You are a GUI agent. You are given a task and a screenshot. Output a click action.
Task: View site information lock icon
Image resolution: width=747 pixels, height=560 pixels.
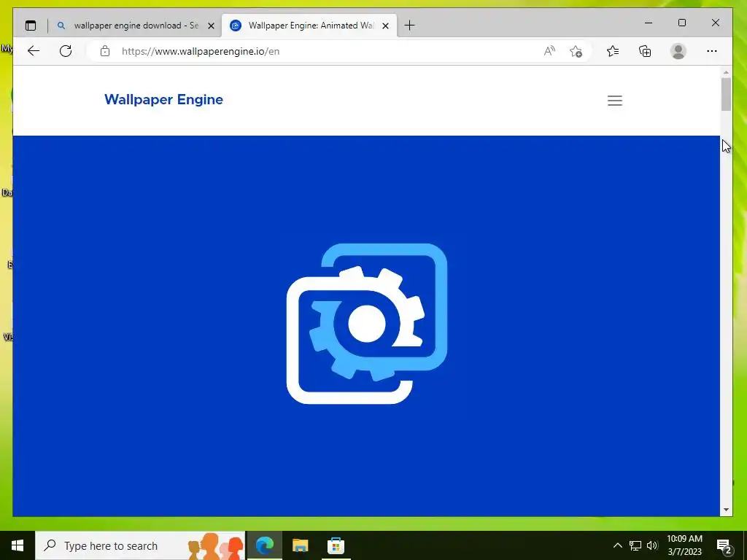105,51
